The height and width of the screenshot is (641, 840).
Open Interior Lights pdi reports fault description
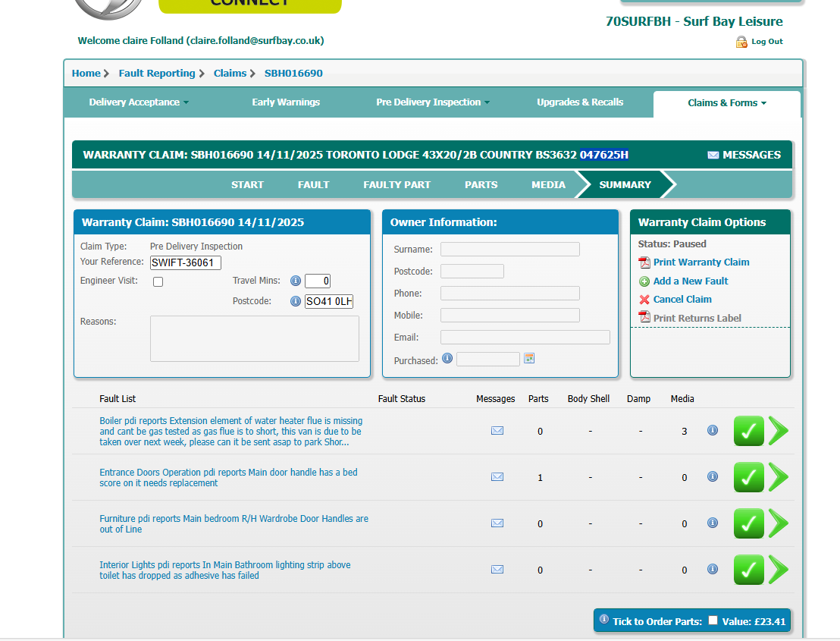pos(225,570)
